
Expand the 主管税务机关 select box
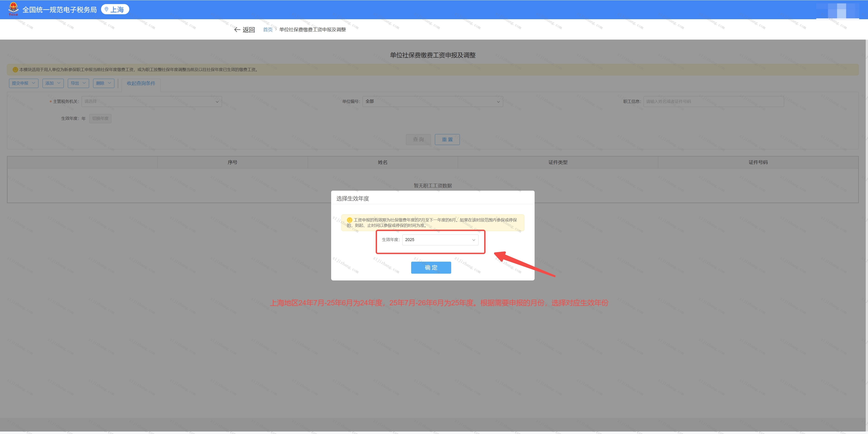152,102
